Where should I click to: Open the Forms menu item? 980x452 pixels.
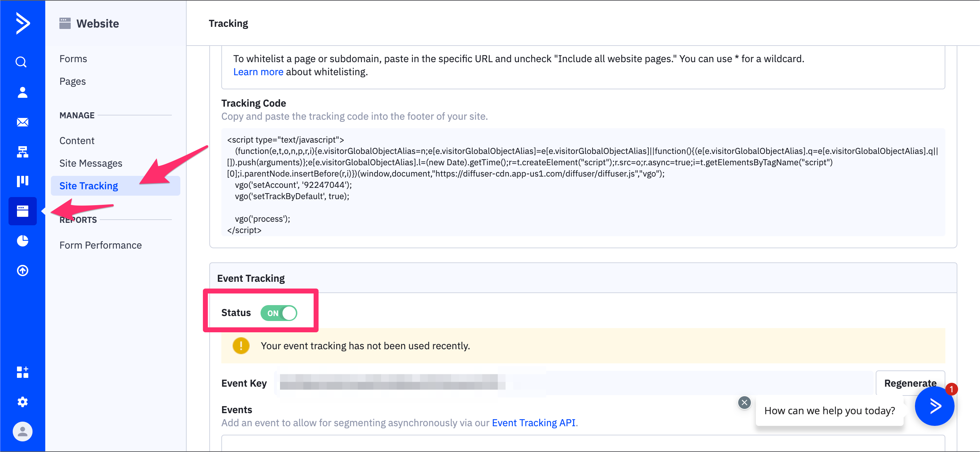(73, 59)
